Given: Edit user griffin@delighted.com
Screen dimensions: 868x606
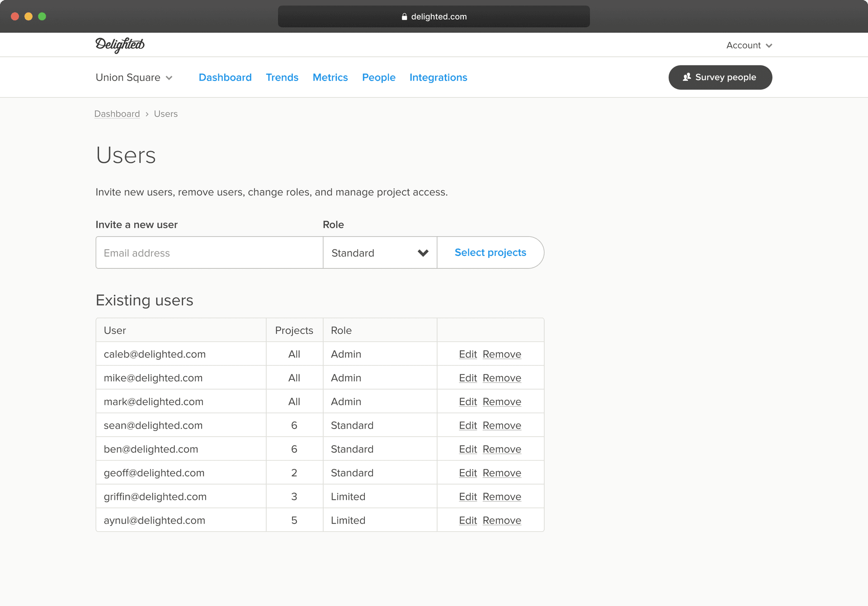Looking at the screenshot, I should (468, 497).
